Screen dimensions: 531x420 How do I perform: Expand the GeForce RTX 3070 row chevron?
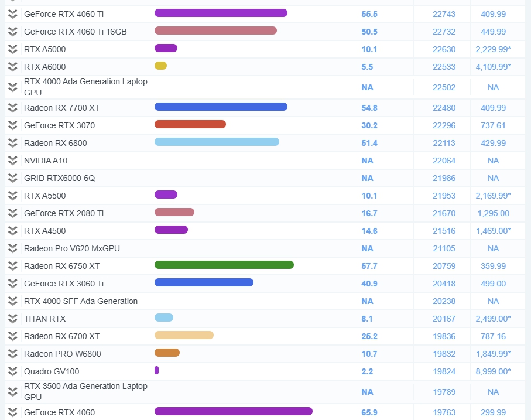12,126
